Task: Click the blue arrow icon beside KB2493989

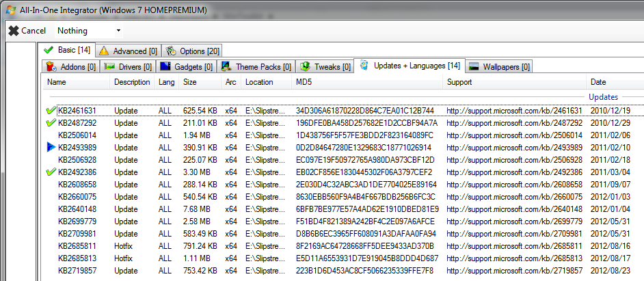Action: [51, 148]
